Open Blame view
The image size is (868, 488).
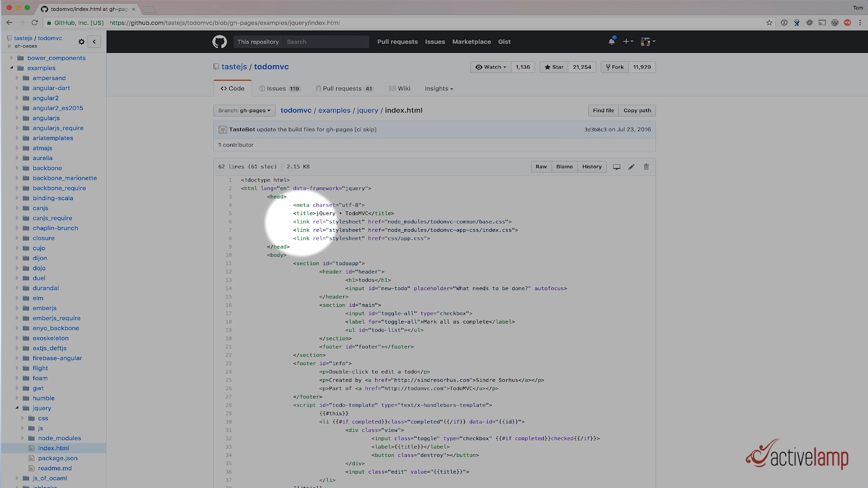coord(564,167)
